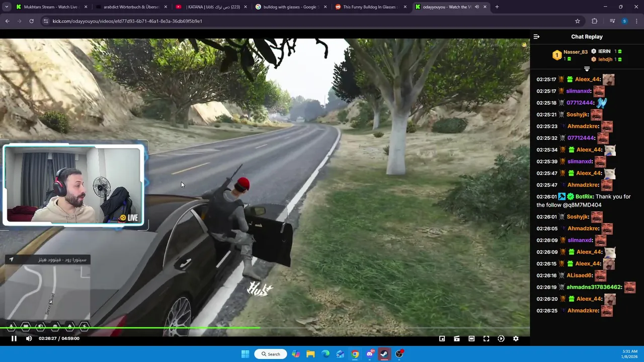
Task: Open Google Chrome taskbar icon
Action: click(x=355, y=354)
